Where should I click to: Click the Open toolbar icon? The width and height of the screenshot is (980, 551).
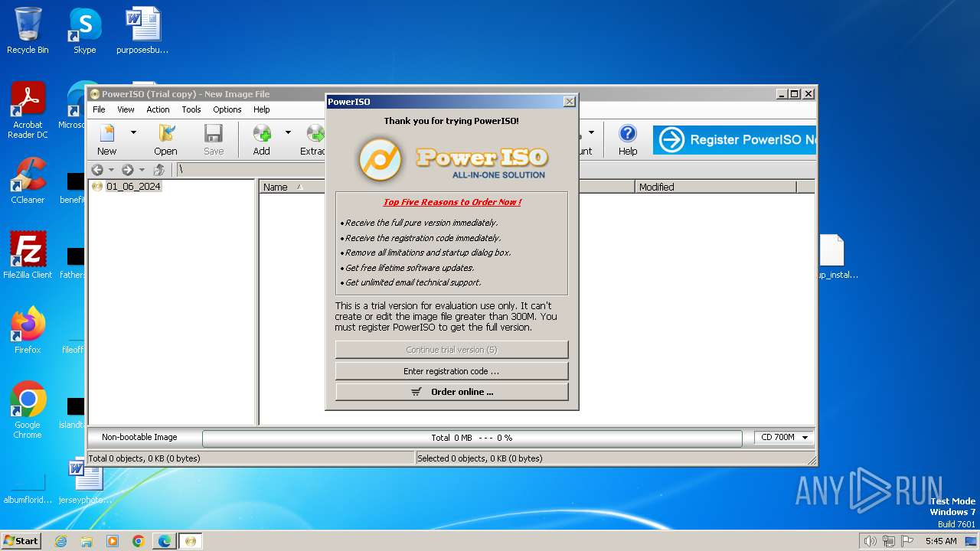pos(165,140)
